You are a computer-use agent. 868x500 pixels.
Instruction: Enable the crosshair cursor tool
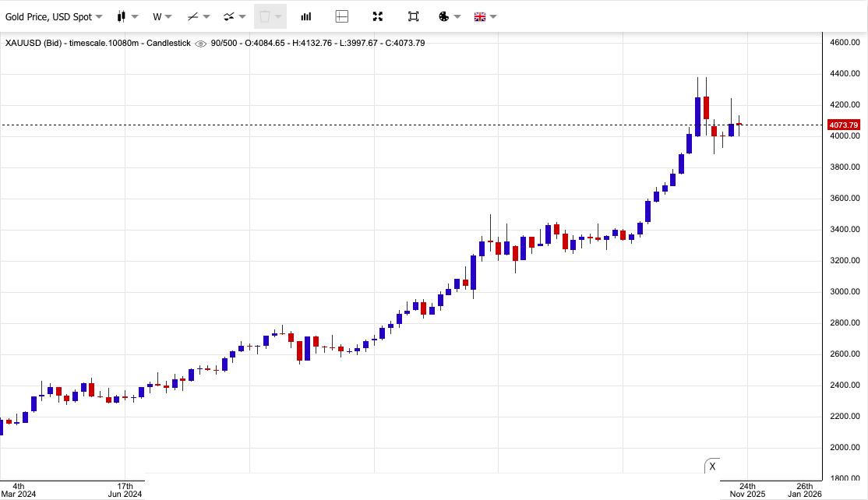click(341, 16)
